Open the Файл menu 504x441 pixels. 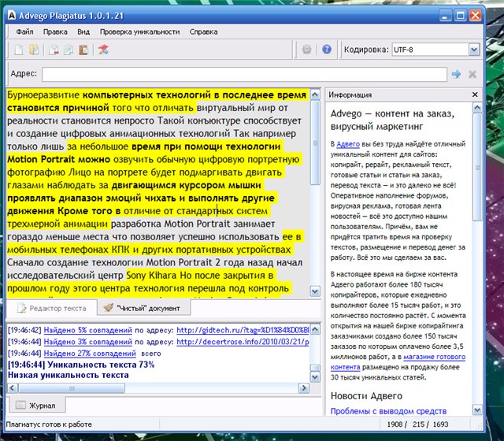tap(24, 32)
